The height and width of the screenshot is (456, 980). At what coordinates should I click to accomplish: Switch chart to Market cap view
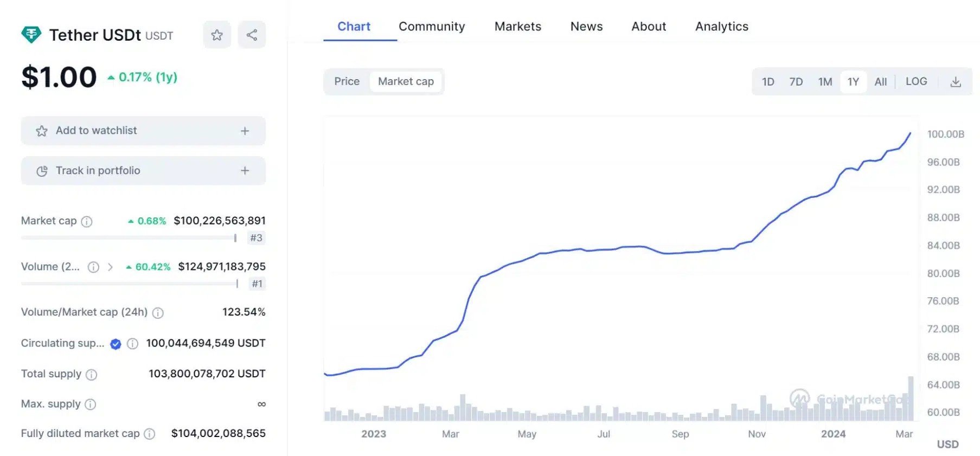406,81
